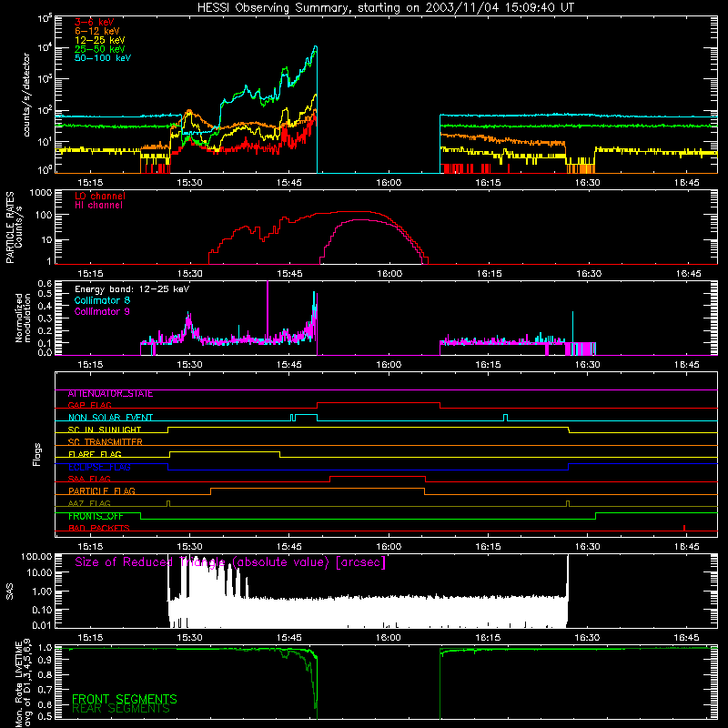Viewport: 728px width, 728px height.
Task: Select the Collimator 8 legend label
Action: (102, 300)
